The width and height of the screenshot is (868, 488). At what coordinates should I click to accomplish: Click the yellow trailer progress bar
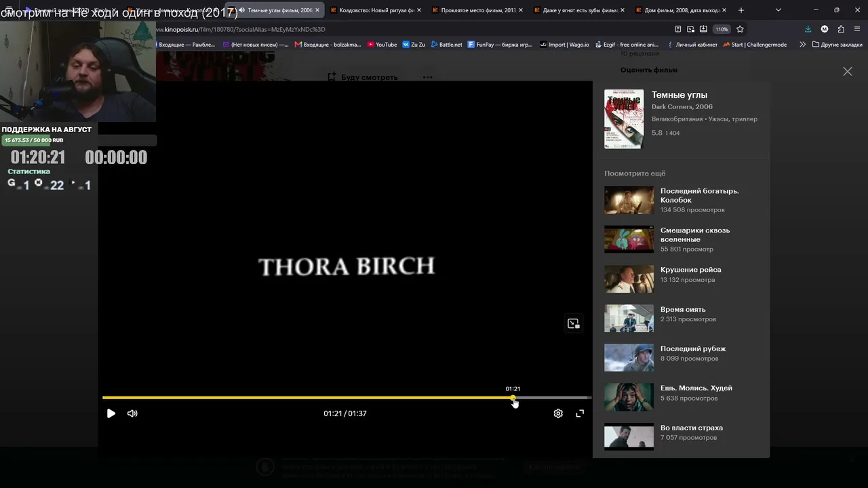tap(307, 398)
